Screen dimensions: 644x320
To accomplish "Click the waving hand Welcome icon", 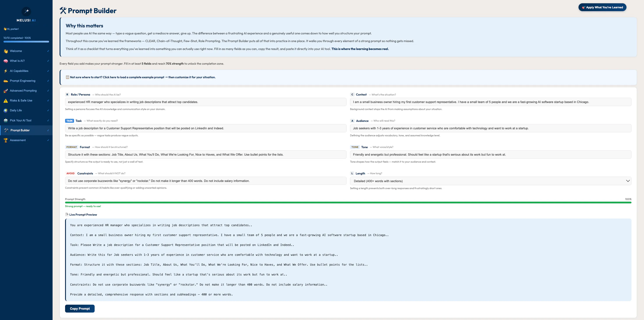I will [x=6, y=51].
